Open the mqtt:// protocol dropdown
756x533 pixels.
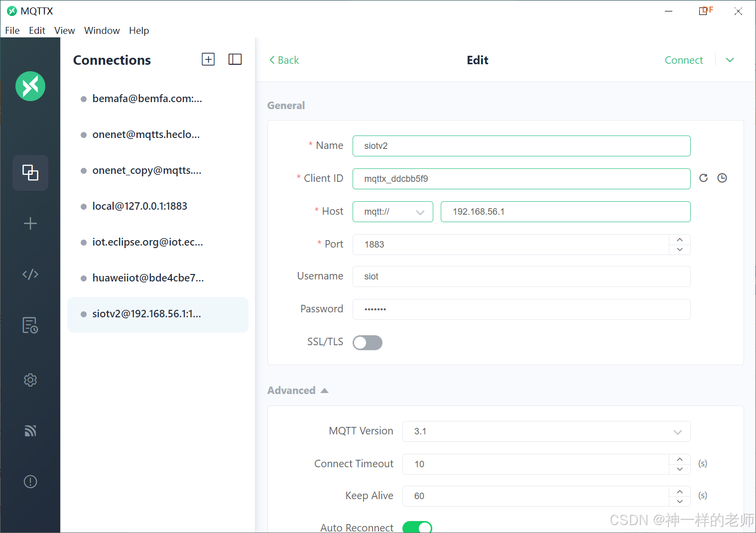[x=393, y=212]
